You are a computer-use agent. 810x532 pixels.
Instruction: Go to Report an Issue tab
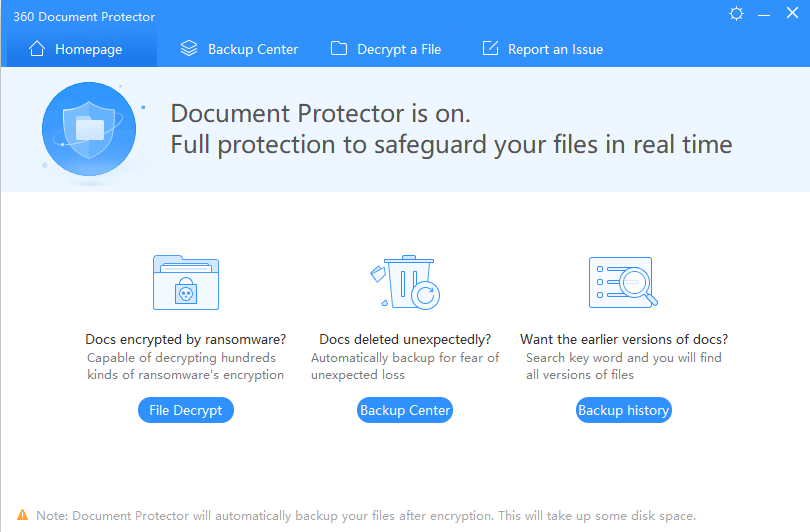554,49
